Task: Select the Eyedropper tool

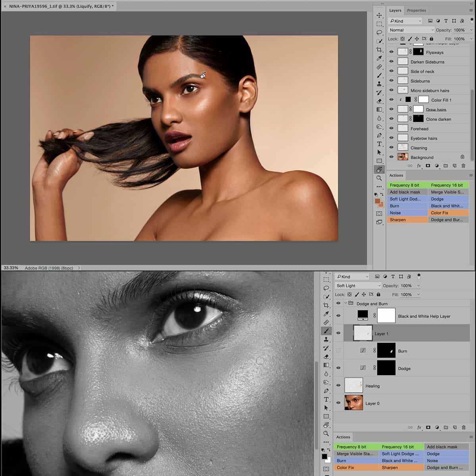Action: coord(380,58)
